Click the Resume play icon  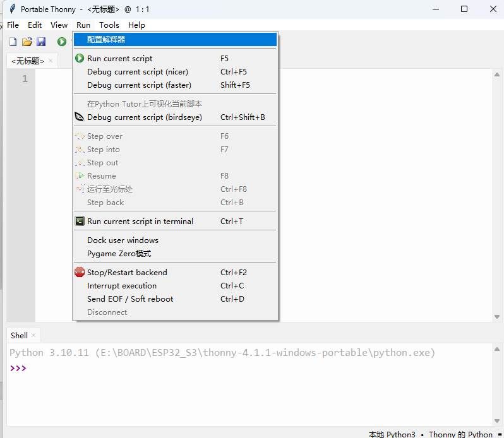tap(80, 176)
